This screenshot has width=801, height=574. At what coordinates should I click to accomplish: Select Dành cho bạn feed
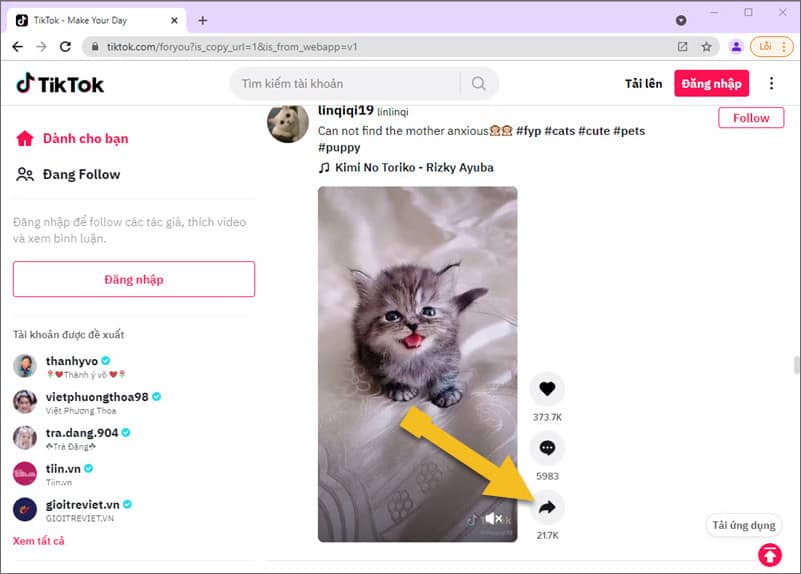point(84,138)
